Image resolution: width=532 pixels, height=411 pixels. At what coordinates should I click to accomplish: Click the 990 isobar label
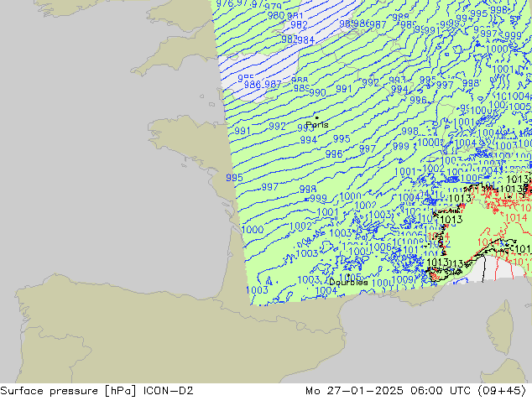click(317, 92)
